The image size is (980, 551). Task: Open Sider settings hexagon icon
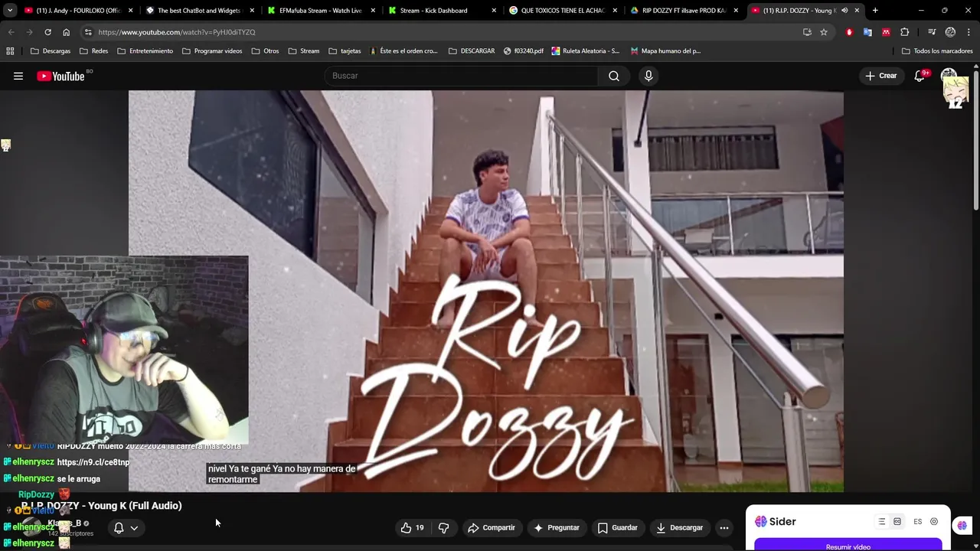click(x=934, y=521)
